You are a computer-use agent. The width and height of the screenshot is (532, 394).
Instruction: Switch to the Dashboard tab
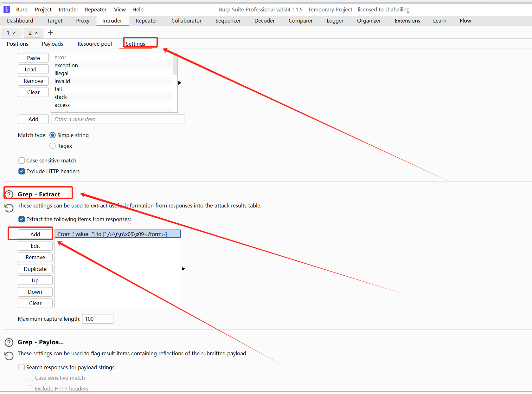(x=20, y=21)
